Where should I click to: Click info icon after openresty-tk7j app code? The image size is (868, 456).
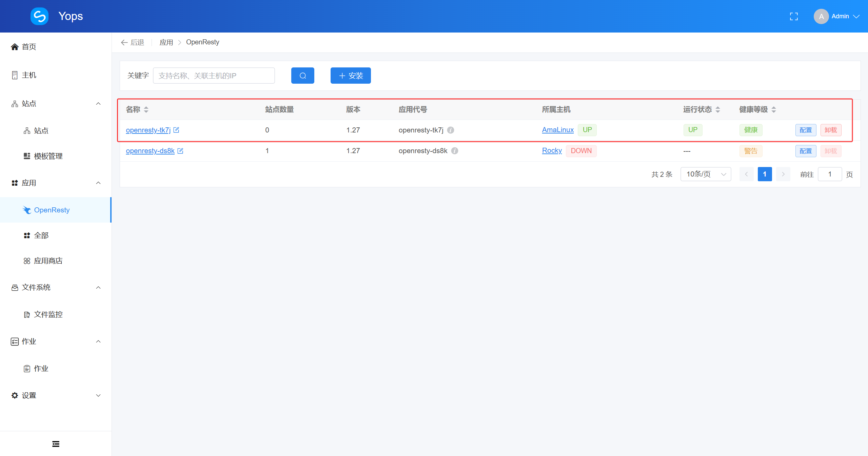point(451,130)
